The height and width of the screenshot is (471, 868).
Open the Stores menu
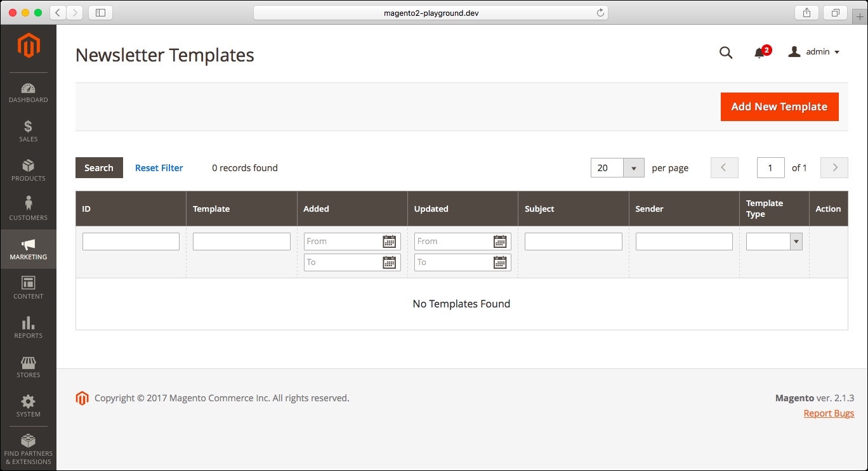(28, 368)
